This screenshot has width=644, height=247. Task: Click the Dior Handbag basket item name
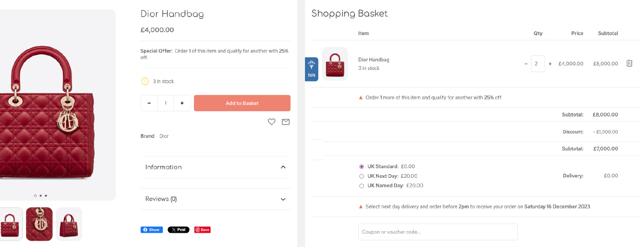(374, 60)
